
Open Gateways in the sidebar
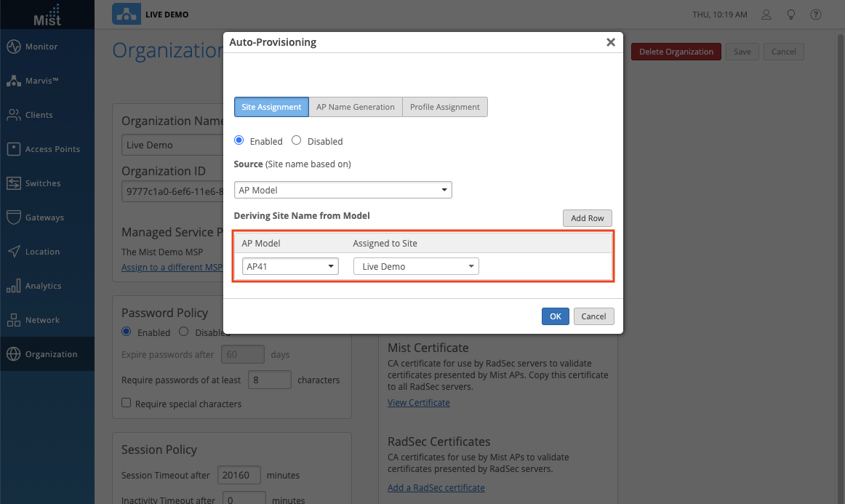coord(14,217)
